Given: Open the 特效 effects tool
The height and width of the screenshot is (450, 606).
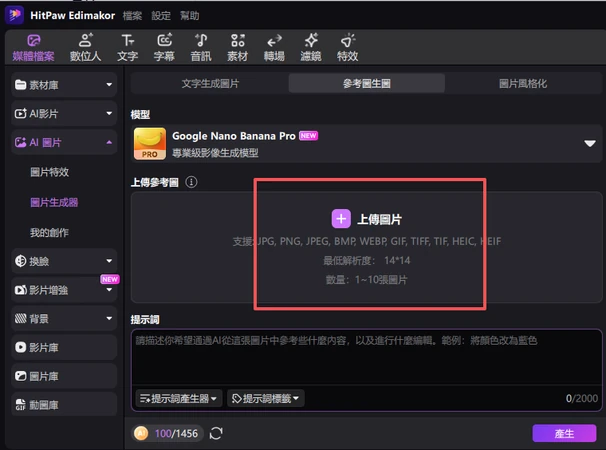Looking at the screenshot, I should point(347,48).
